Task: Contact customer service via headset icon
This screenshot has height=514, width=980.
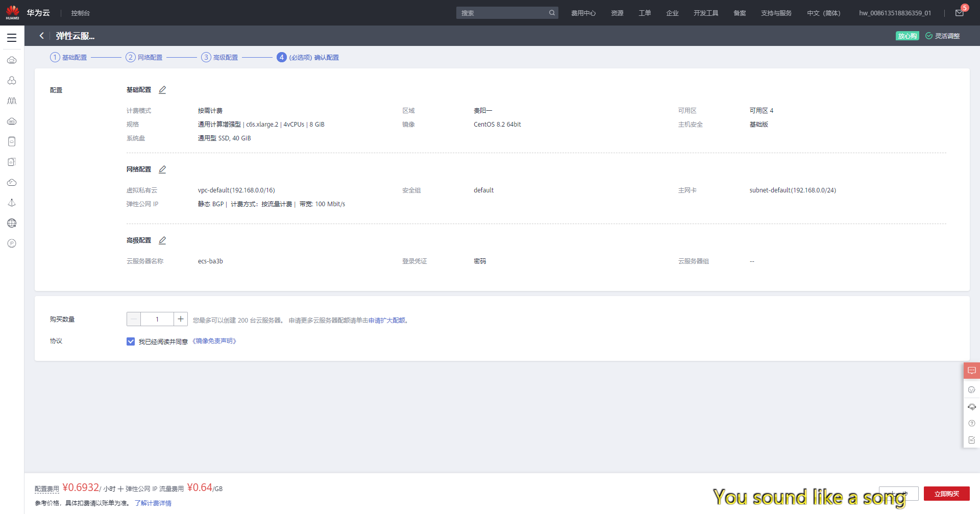Action: point(972,407)
